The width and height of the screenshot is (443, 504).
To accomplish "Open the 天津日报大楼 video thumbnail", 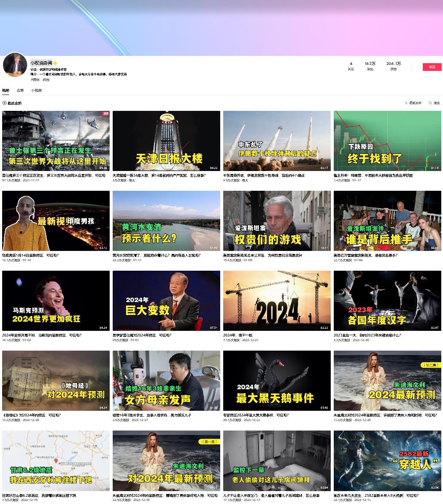I will click(x=166, y=141).
